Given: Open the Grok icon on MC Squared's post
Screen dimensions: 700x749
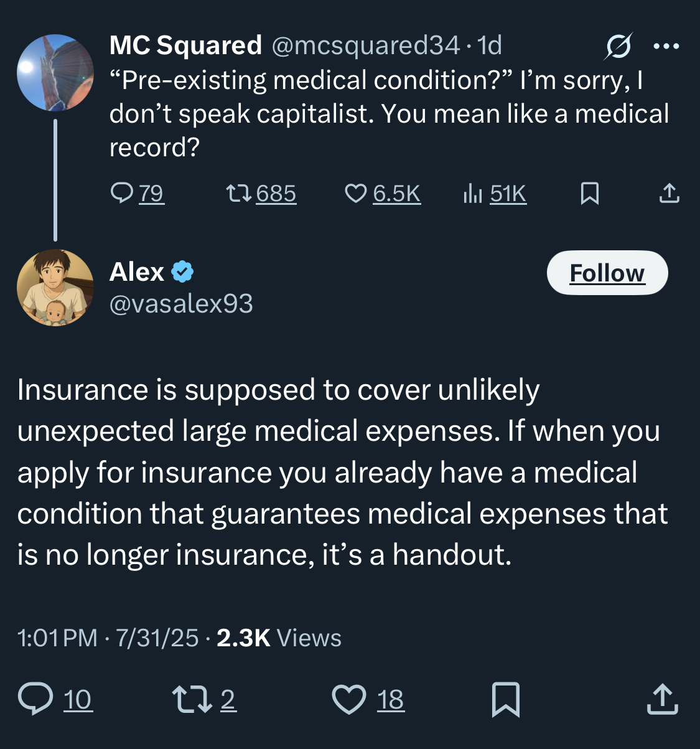Looking at the screenshot, I should 617,46.
